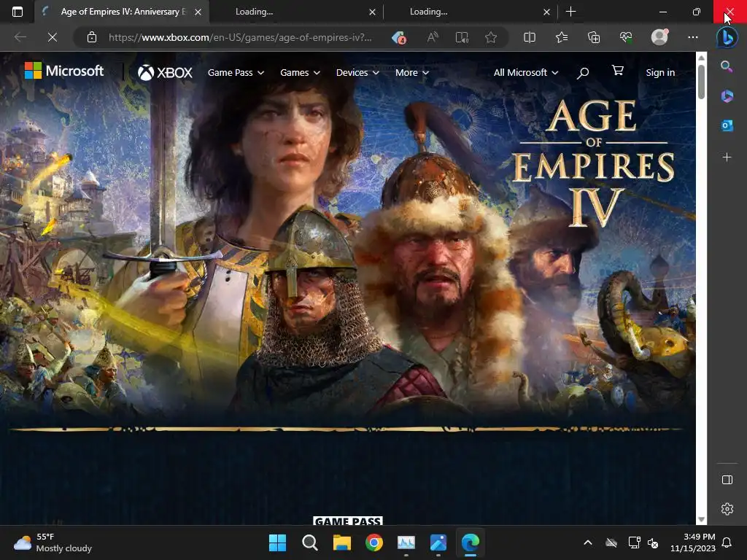Viewport: 747px width, 560px height.
Task: Open the Favorites list
Action: coord(562,37)
